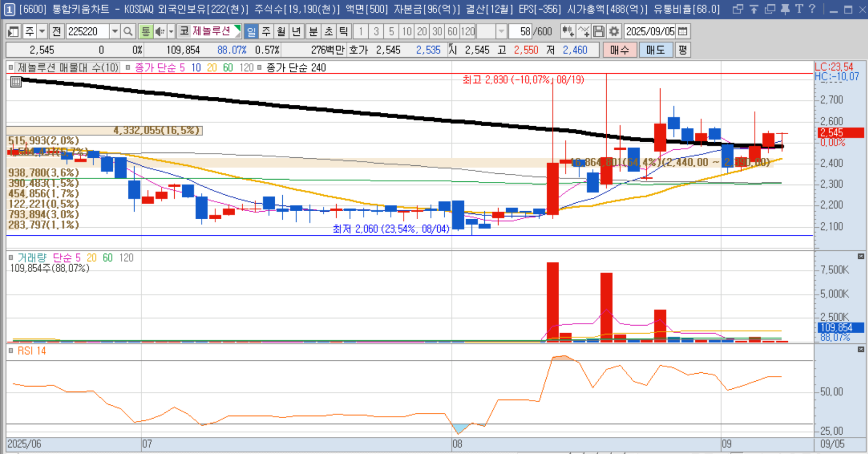Click the 주 selector left of 전

pos(29,32)
